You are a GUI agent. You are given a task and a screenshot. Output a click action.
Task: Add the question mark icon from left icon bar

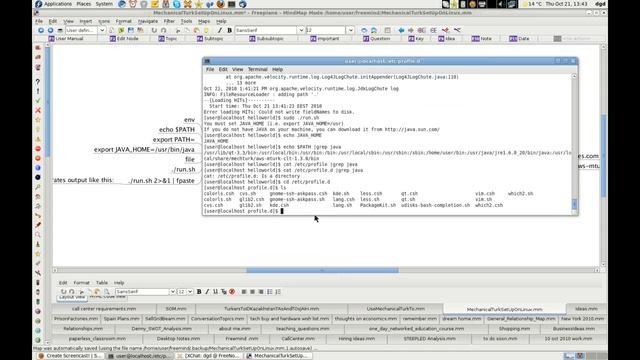[38, 82]
